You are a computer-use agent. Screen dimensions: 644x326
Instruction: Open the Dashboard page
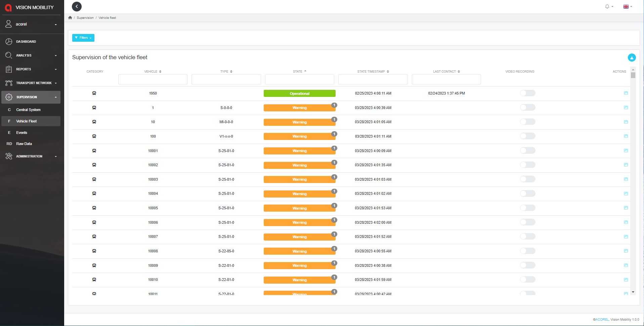31,42
